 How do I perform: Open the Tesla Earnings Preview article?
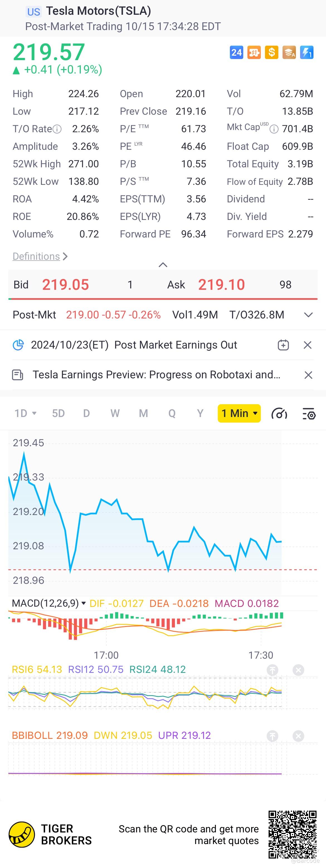156,375
